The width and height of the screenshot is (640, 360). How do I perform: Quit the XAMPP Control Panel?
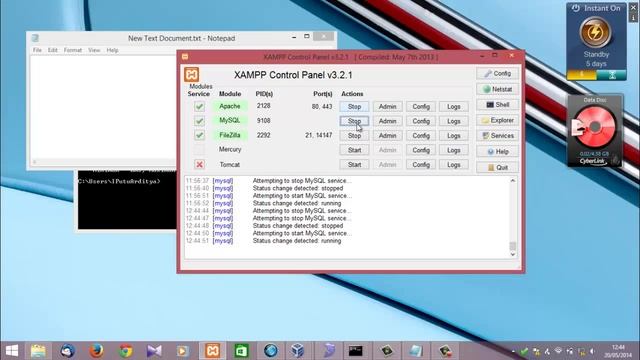click(x=498, y=167)
